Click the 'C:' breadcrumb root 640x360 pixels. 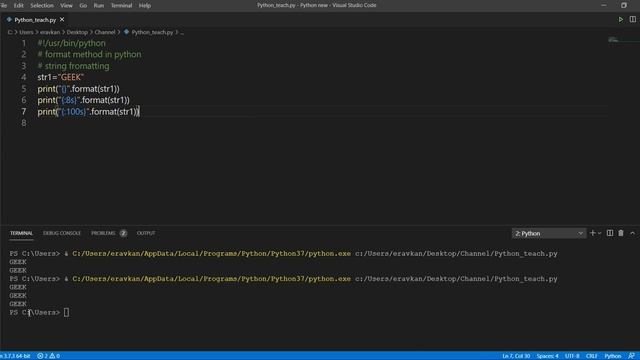[10, 32]
